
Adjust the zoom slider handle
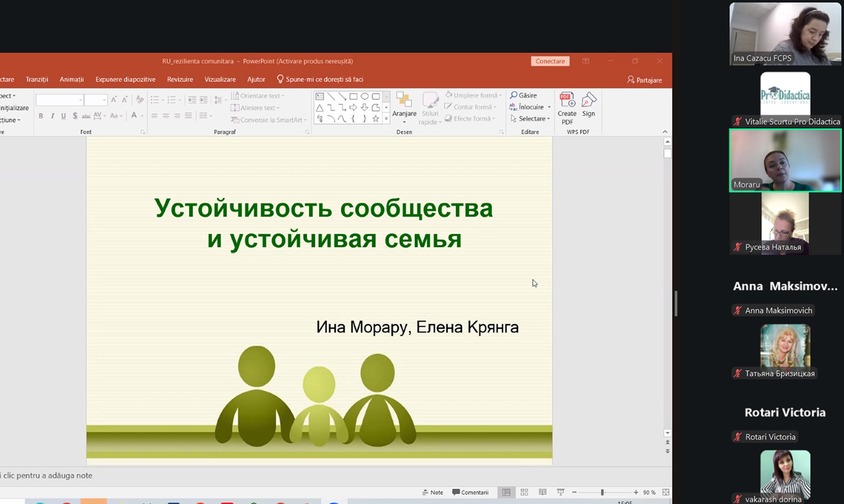[602, 492]
